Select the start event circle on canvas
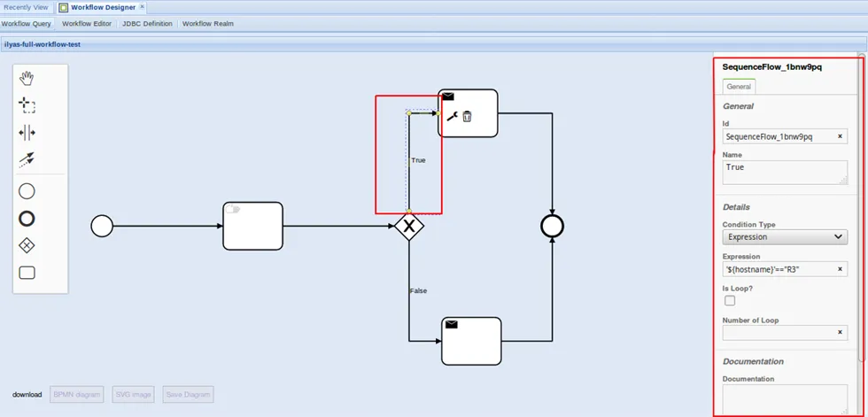The width and height of the screenshot is (868, 417). pos(102,226)
